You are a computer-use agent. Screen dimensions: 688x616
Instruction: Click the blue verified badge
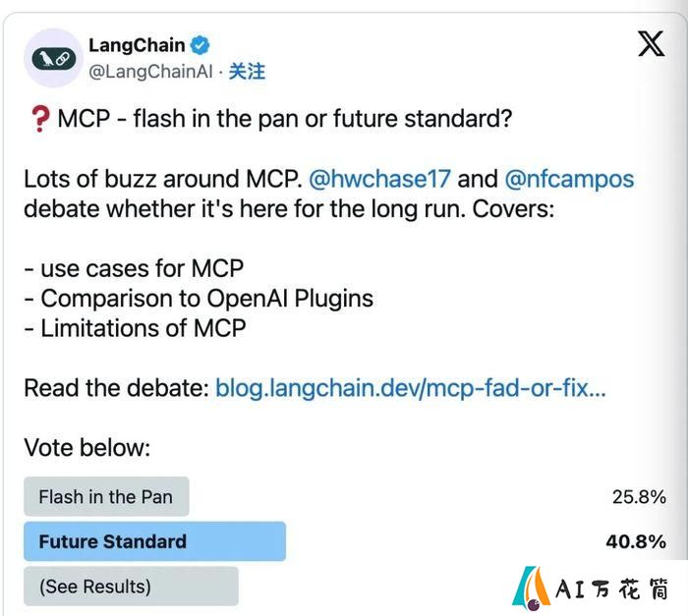(200, 45)
